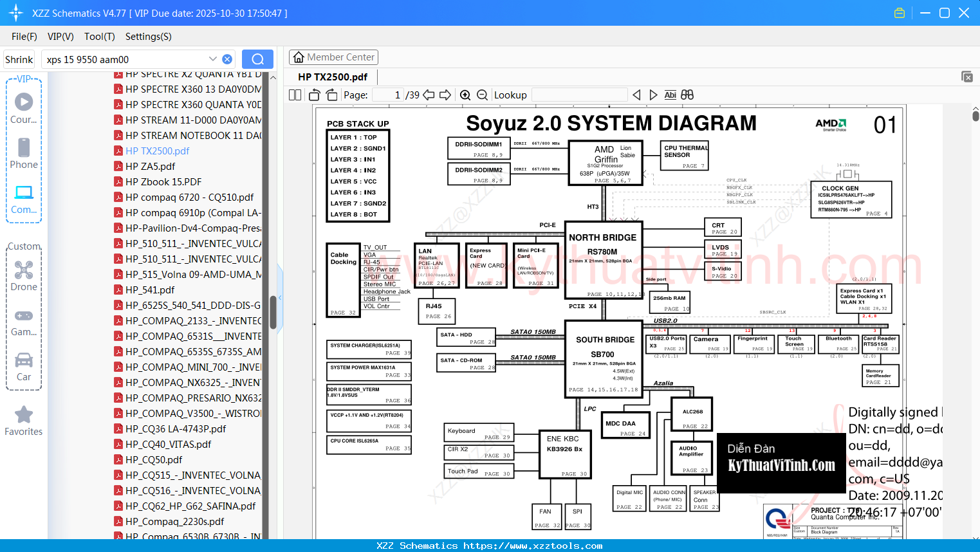The height and width of the screenshot is (552, 980).
Task: Rotate page clockwise icon
Action: point(331,95)
